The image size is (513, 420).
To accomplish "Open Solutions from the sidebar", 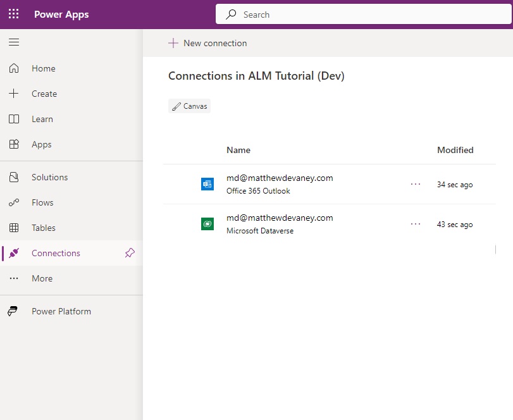I will point(71,177).
